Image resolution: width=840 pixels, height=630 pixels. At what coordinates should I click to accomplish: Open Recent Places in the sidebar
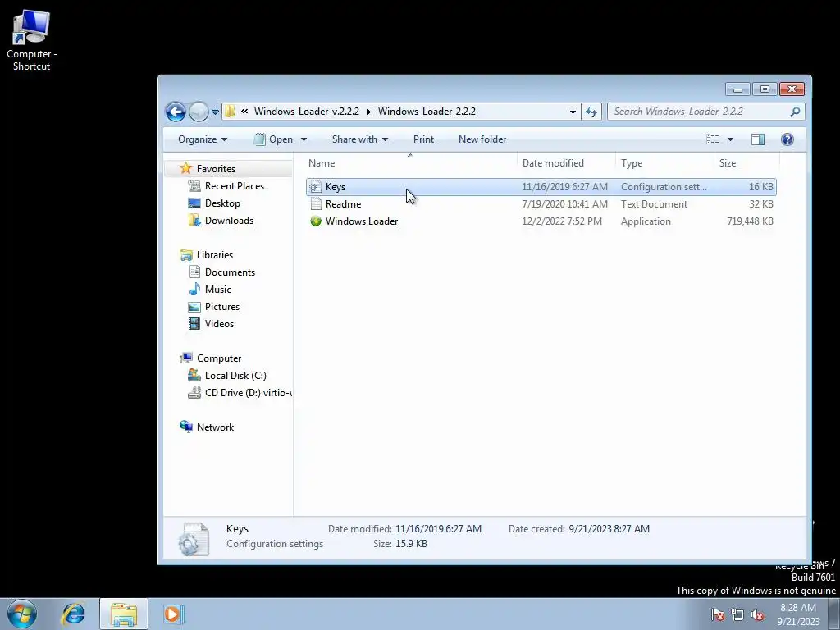pyautogui.click(x=234, y=186)
